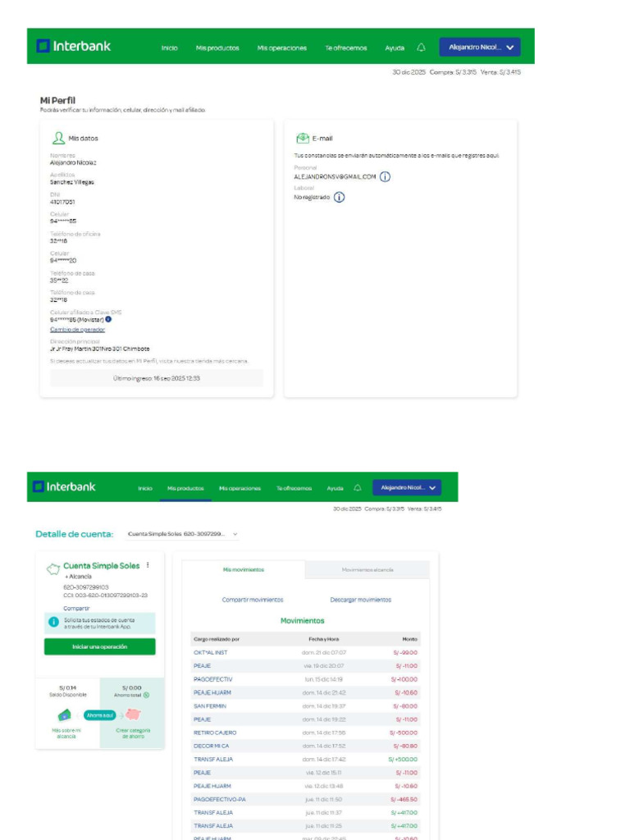This screenshot has width=630, height=840.
Task: Click the piggy icon beside Cuenta Simple Soles
Action: point(53,569)
